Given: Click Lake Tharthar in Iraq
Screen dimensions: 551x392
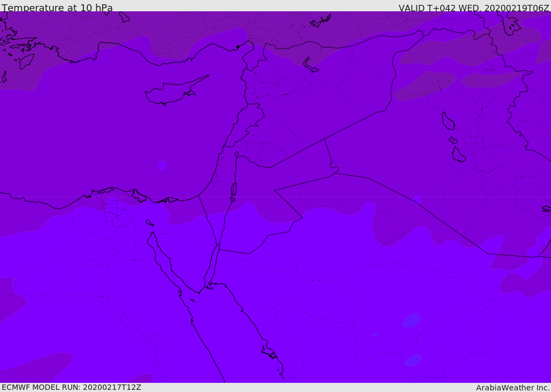Looking at the screenshot, I should 448,121.
